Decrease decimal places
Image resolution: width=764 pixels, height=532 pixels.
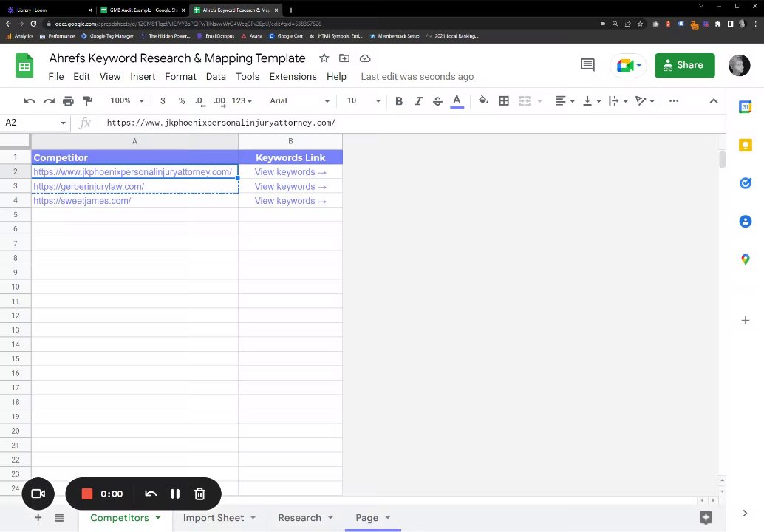click(x=199, y=100)
